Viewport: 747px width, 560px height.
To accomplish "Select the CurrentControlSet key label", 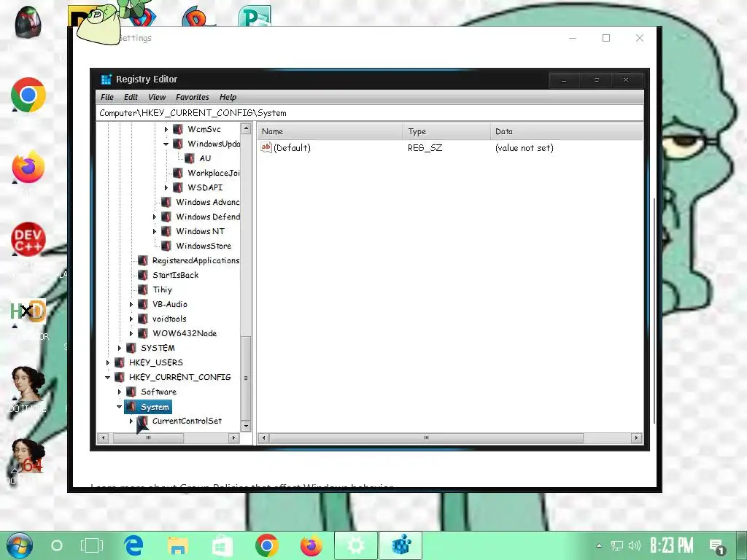I will click(187, 421).
